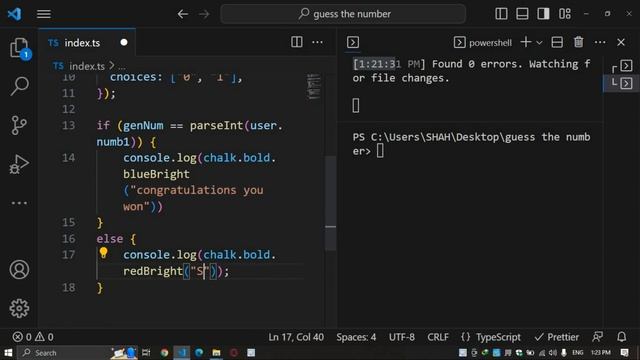Click the 'genNum' variable on line 13
The width and height of the screenshot is (640, 360).
pyautogui.click(x=143, y=125)
